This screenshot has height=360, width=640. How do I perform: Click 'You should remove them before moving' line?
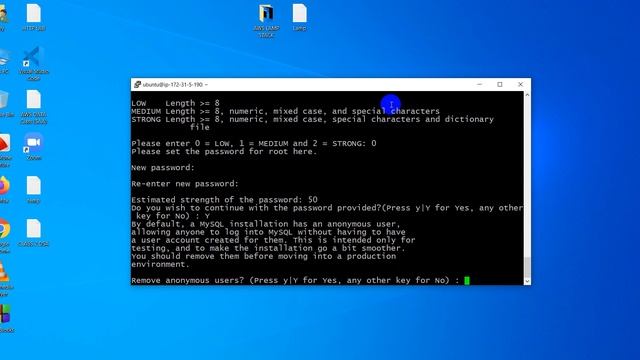[x=263, y=256]
